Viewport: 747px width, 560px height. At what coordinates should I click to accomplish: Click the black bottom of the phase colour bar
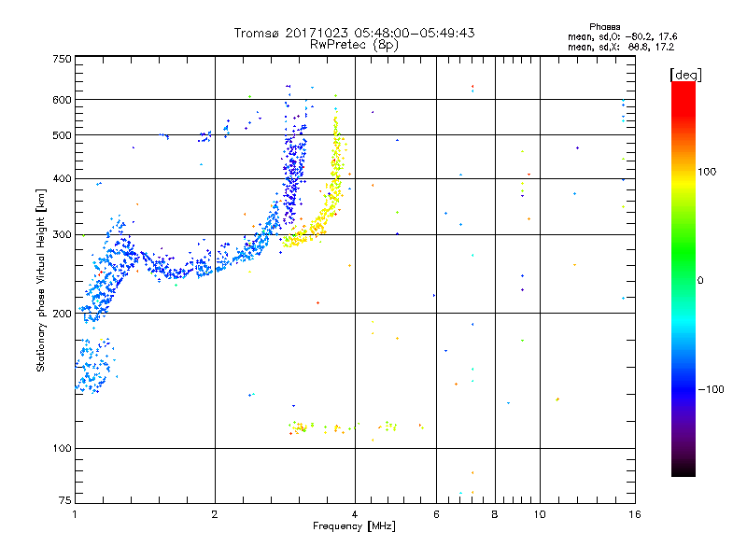pyautogui.click(x=684, y=469)
